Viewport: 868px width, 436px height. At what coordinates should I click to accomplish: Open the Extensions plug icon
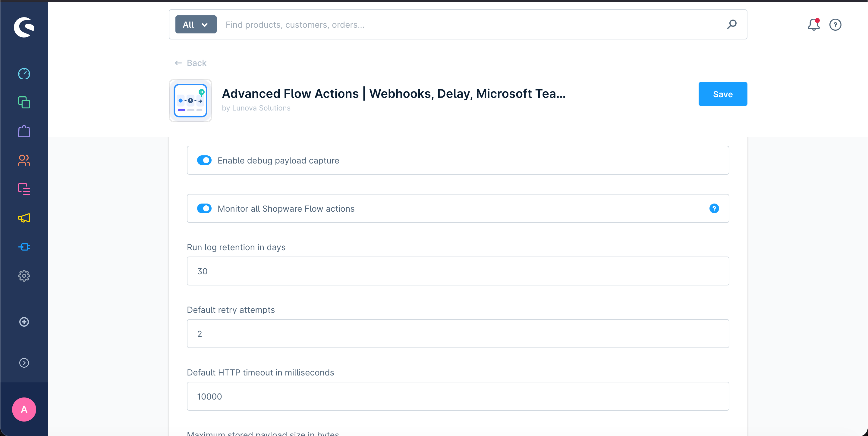pos(24,247)
